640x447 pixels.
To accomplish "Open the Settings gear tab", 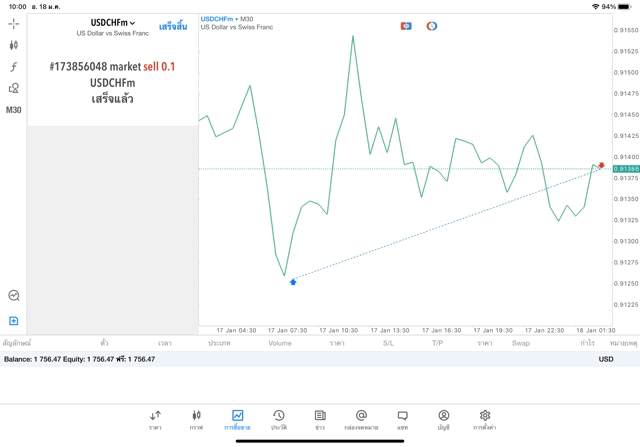I will click(x=485, y=419).
